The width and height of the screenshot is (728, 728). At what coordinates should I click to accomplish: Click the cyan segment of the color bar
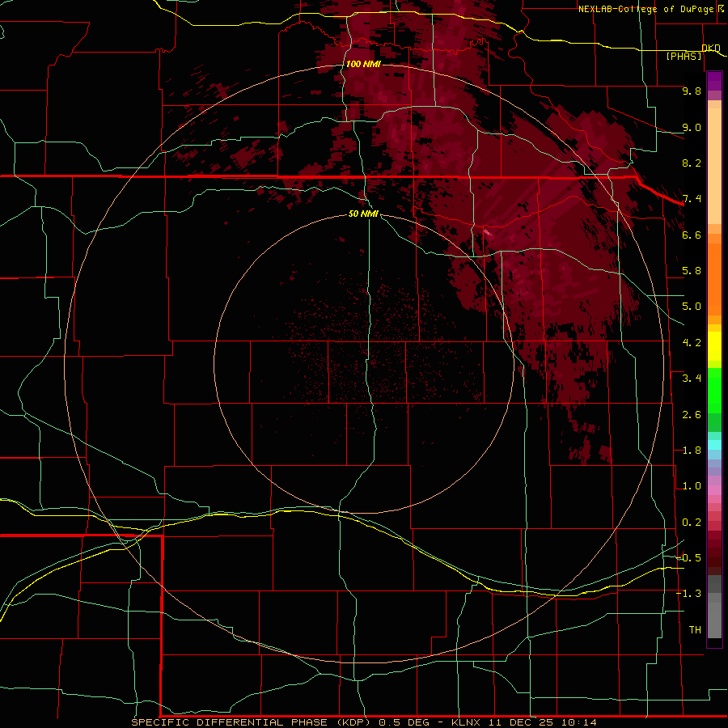714,444
